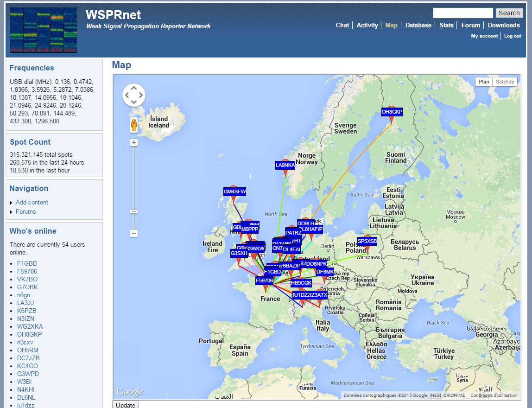Open the Activity menu item
532x408 pixels.
coord(367,25)
